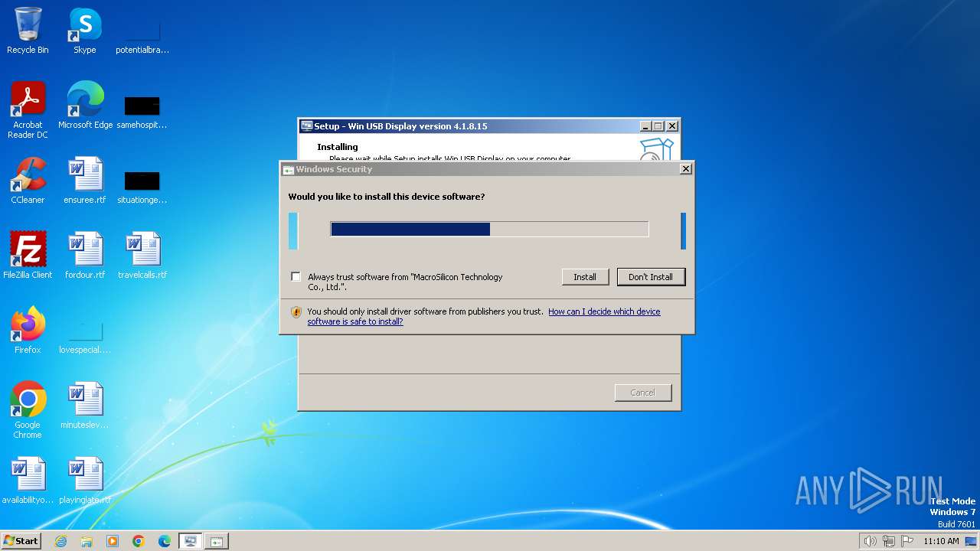Click the Show desktop button

(971, 541)
